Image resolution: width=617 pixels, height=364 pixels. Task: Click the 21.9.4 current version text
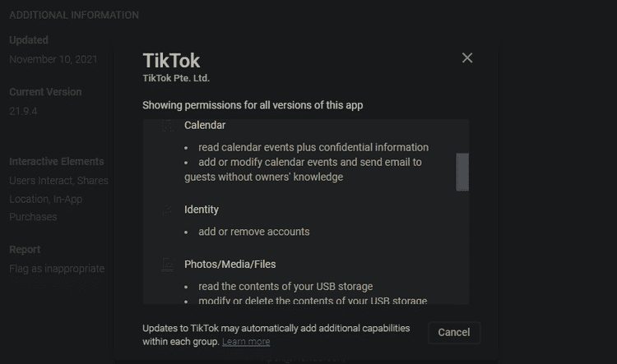click(x=23, y=111)
